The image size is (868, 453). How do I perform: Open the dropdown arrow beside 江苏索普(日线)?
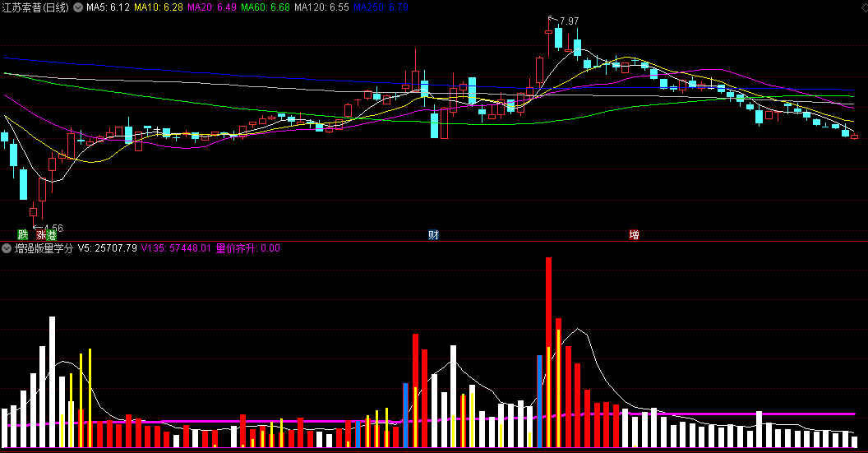click(x=78, y=7)
